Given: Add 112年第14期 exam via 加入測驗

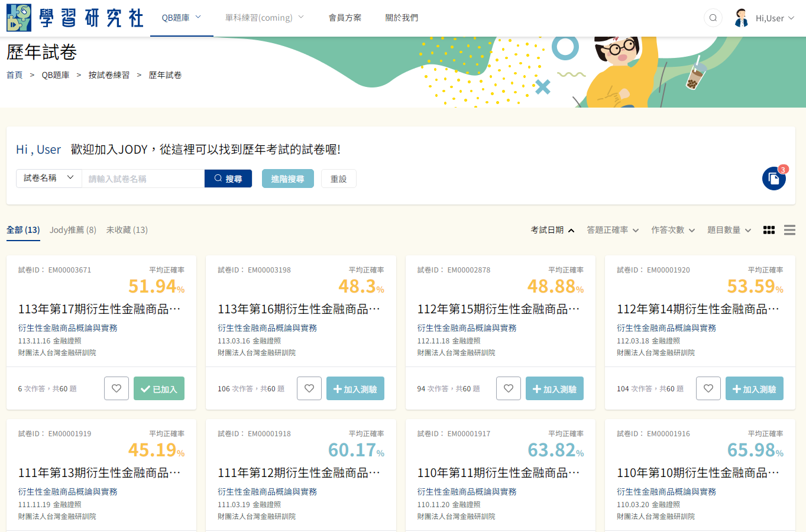Looking at the screenshot, I should click(755, 388).
